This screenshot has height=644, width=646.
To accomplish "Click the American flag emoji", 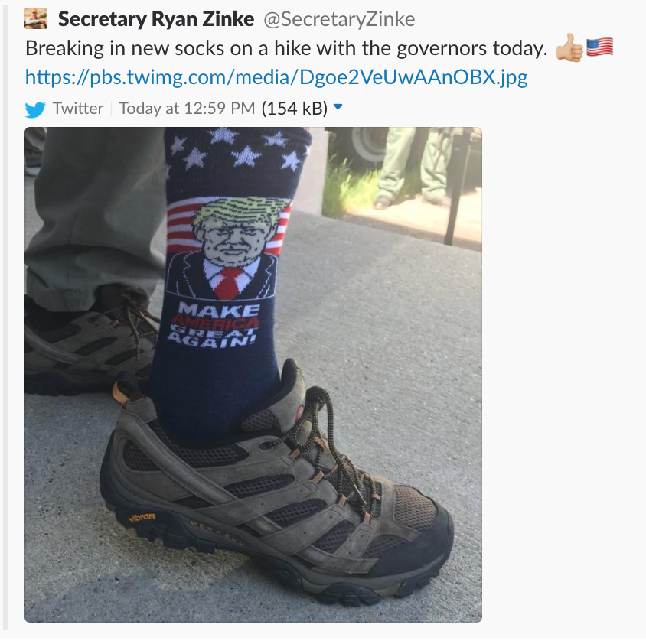I will pos(599,47).
